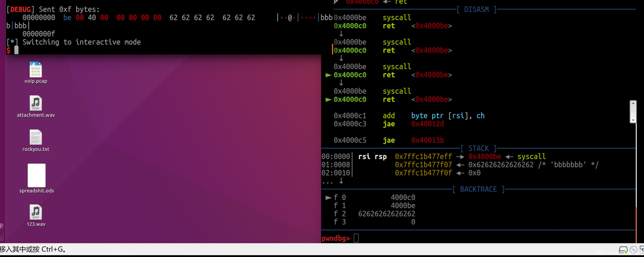Select the attachment.wav audio file icon
644x257 pixels.
[x=36, y=103]
